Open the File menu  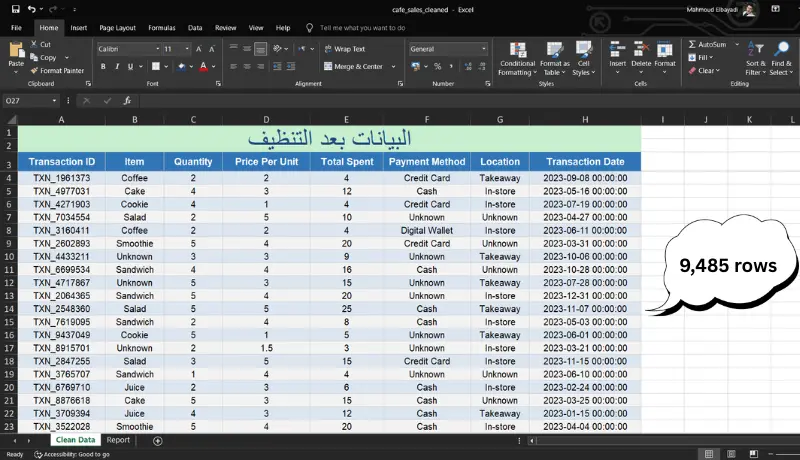coord(16,28)
